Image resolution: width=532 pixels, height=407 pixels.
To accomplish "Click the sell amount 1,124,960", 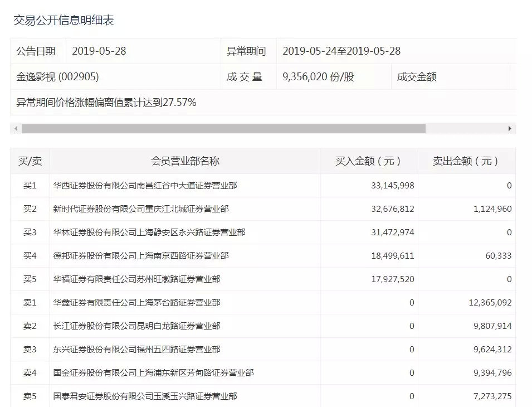I will coord(492,209).
